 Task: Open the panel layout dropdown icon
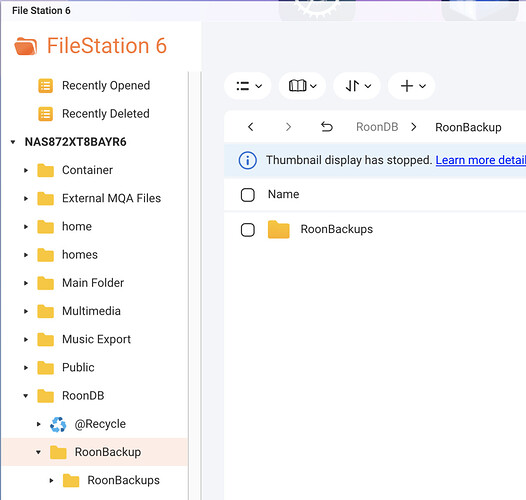(x=302, y=86)
